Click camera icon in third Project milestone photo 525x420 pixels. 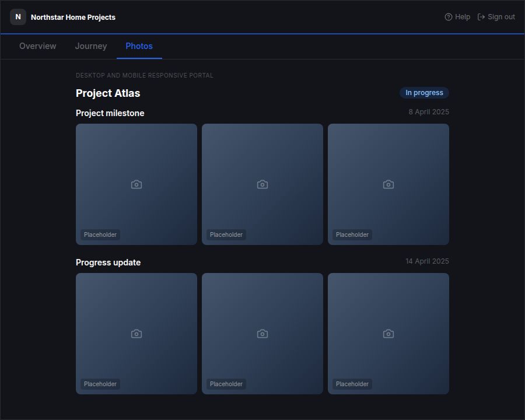coord(388,184)
